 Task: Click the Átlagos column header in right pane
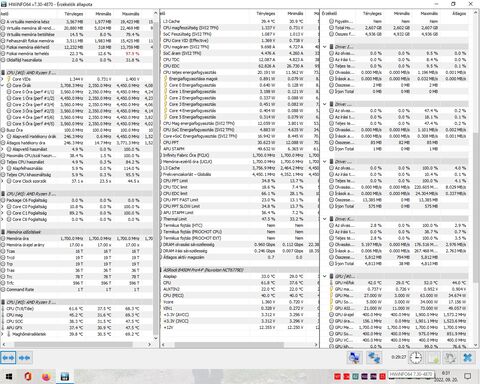tap(459, 14)
